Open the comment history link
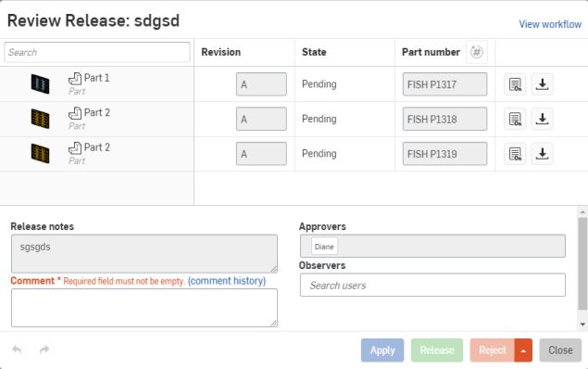 (x=227, y=281)
